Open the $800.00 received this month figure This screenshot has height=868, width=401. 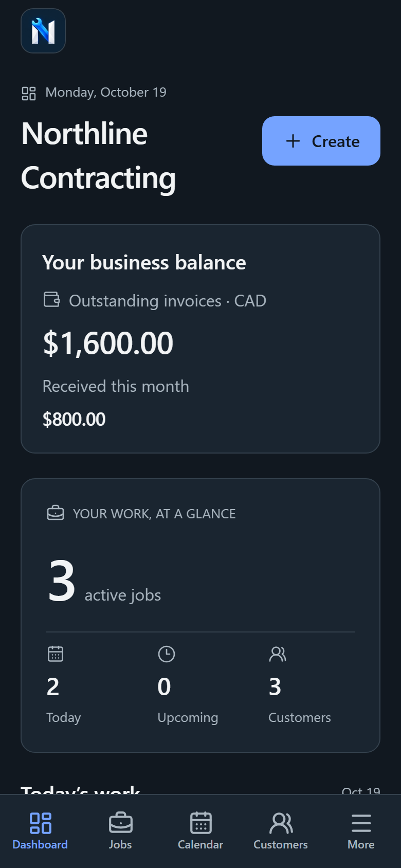[x=74, y=419]
